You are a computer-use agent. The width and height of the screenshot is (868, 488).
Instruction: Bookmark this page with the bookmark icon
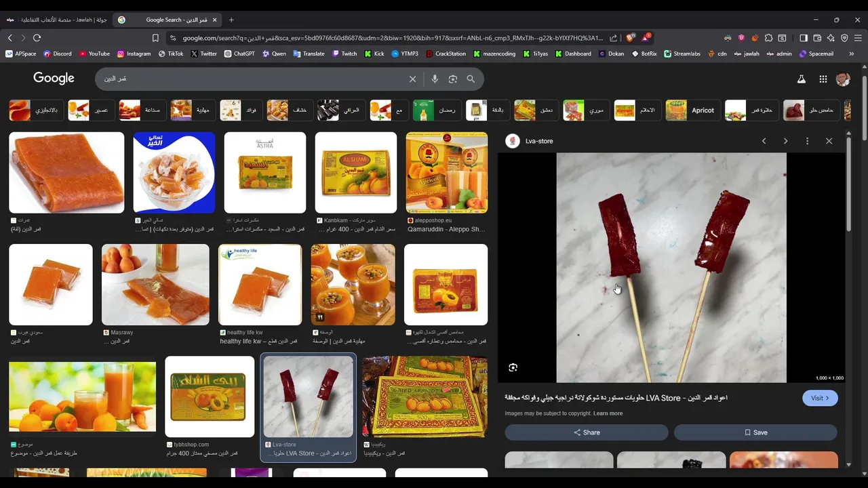pos(155,38)
